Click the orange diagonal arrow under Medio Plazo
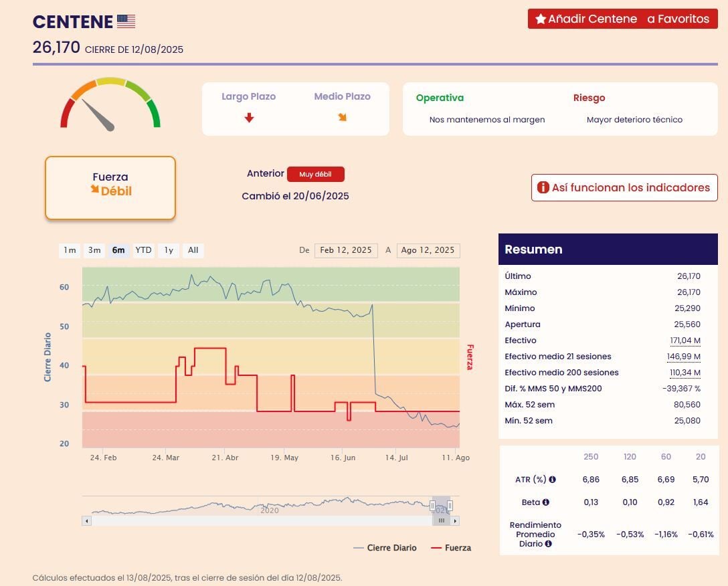728x586 pixels. 342,117
